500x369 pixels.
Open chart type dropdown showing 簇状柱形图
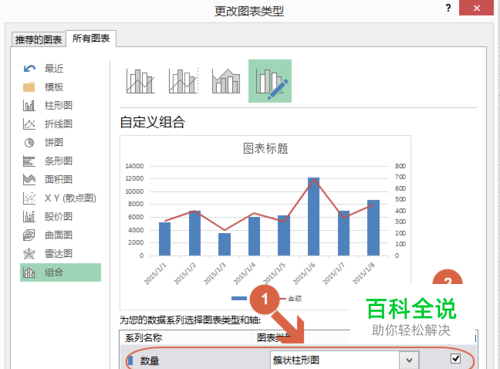pos(409,360)
